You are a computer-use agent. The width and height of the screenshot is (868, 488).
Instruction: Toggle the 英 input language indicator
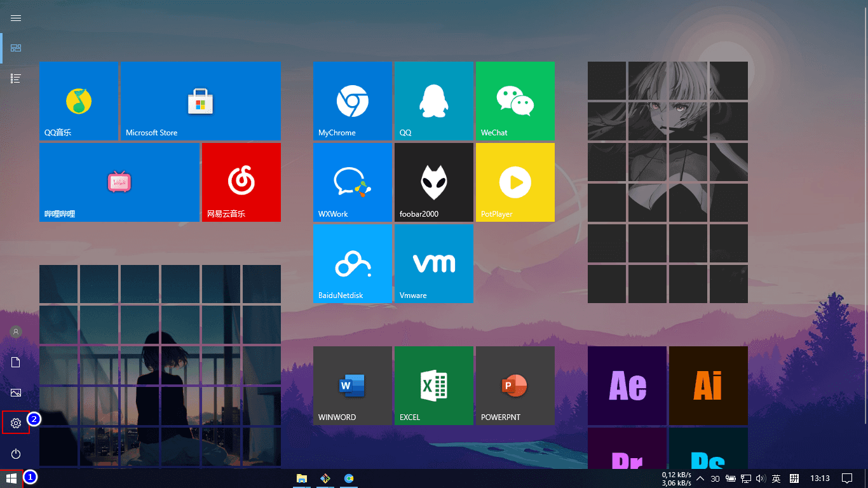pyautogui.click(x=776, y=478)
